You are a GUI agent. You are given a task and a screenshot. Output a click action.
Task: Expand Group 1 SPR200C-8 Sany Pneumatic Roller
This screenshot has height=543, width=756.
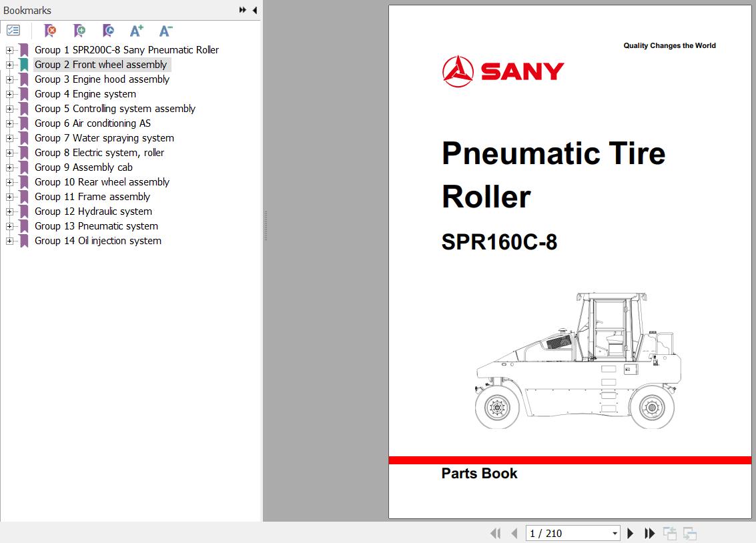coord(9,50)
